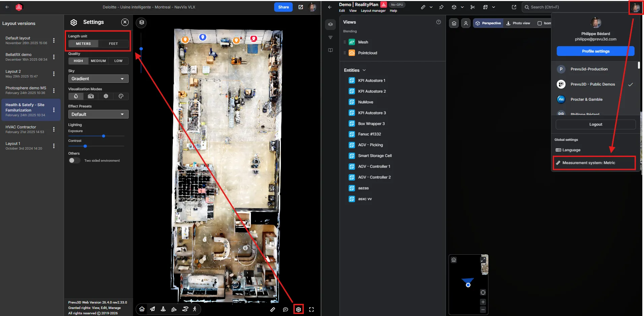Open external edit icon next to Share
644x316 pixels.
pos(301,7)
